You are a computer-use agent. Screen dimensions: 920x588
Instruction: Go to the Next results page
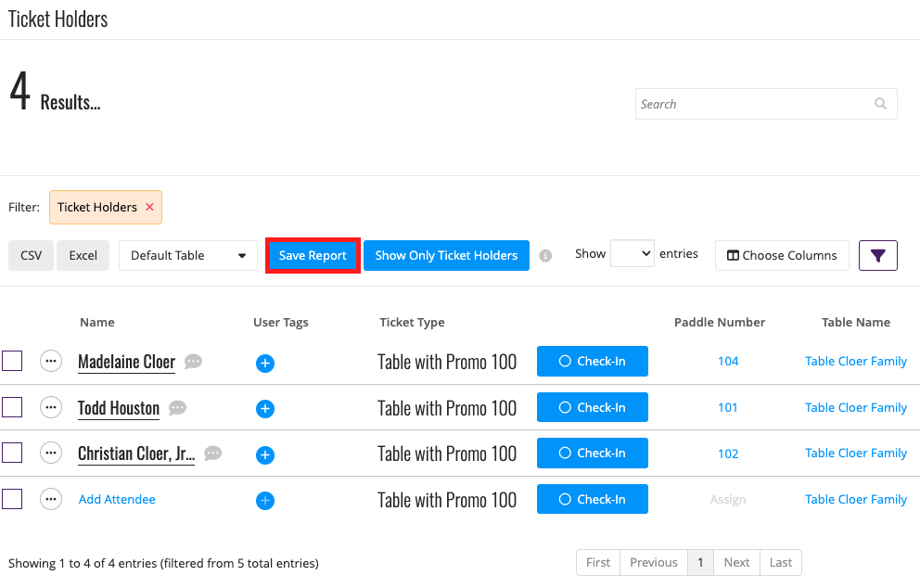click(736, 562)
